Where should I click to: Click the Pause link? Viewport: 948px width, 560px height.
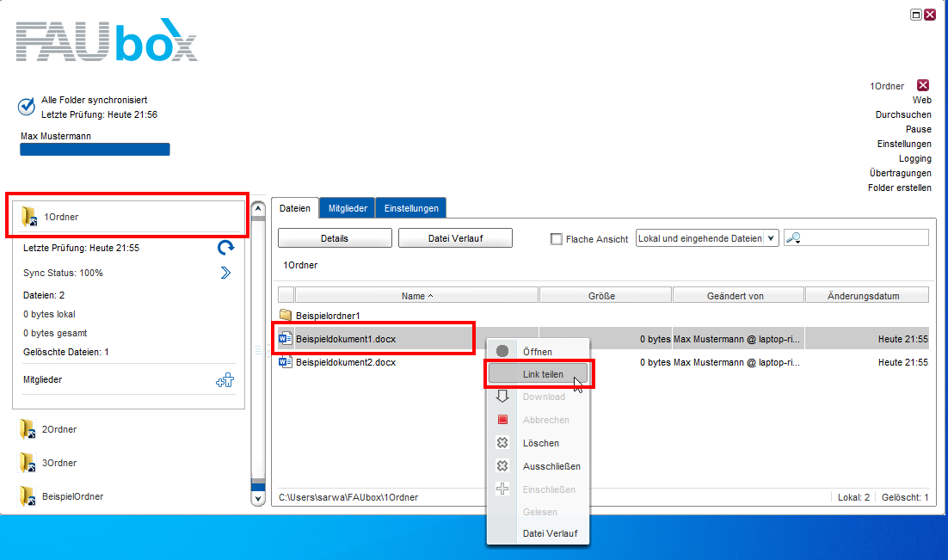pyautogui.click(x=919, y=129)
